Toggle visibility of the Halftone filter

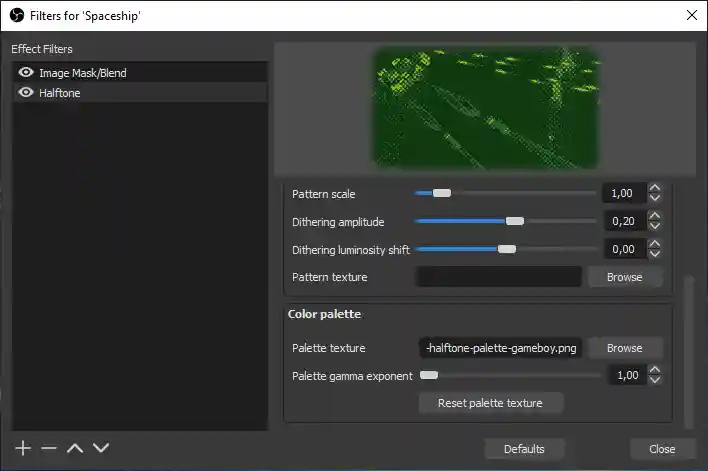pos(26,92)
